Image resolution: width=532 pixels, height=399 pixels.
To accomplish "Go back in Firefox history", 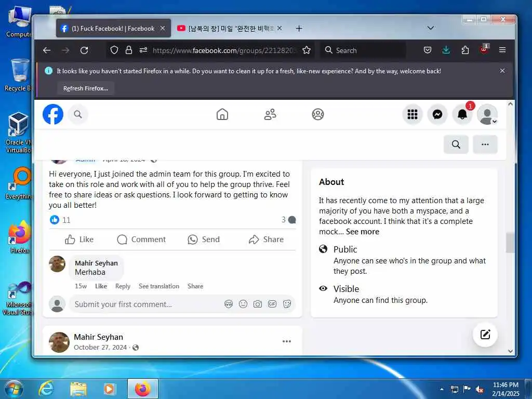I will pos(47,50).
